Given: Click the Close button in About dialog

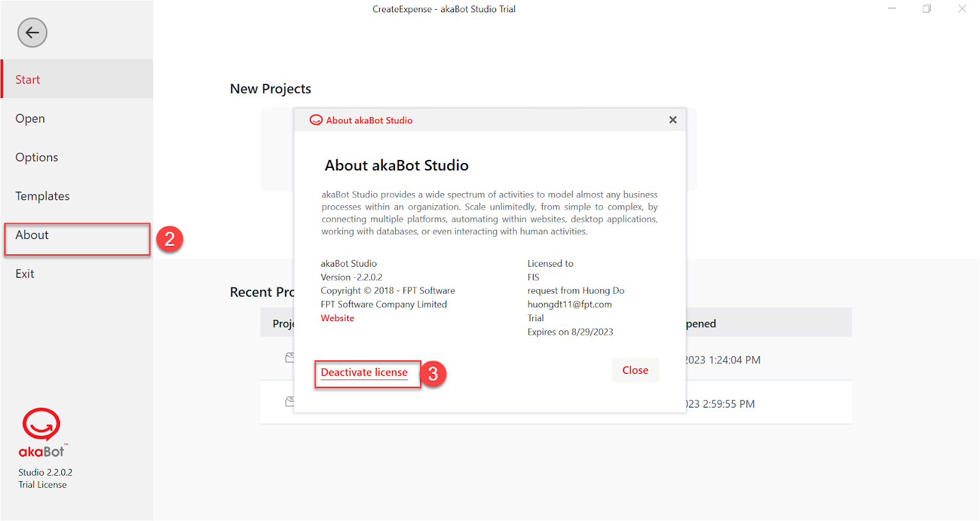Looking at the screenshot, I should (x=635, y=370).
